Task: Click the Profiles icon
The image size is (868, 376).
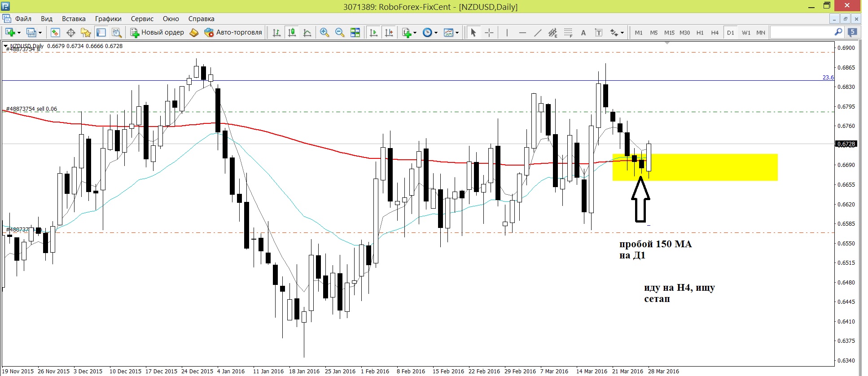Action: [31, 32]
